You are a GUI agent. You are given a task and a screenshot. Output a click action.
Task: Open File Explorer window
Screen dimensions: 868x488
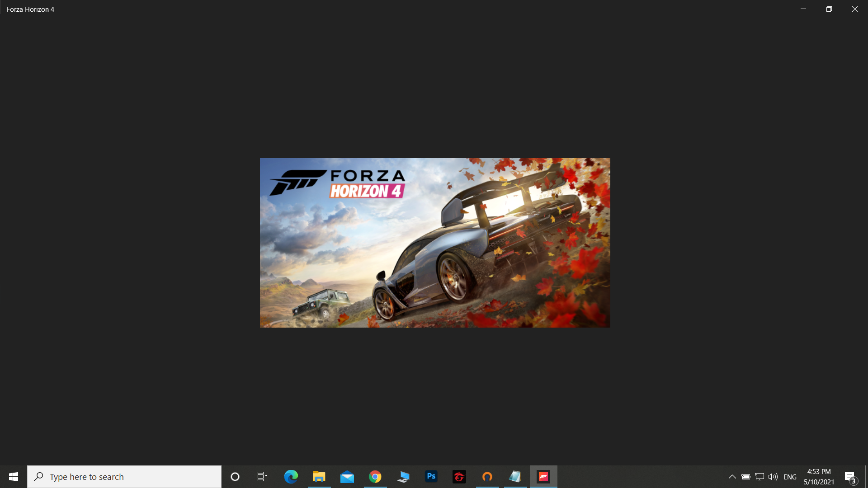319,476
